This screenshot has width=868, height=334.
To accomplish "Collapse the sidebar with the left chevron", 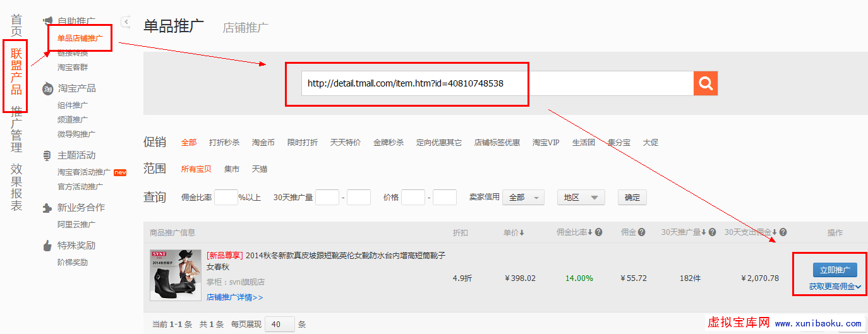I will point(126,22).
